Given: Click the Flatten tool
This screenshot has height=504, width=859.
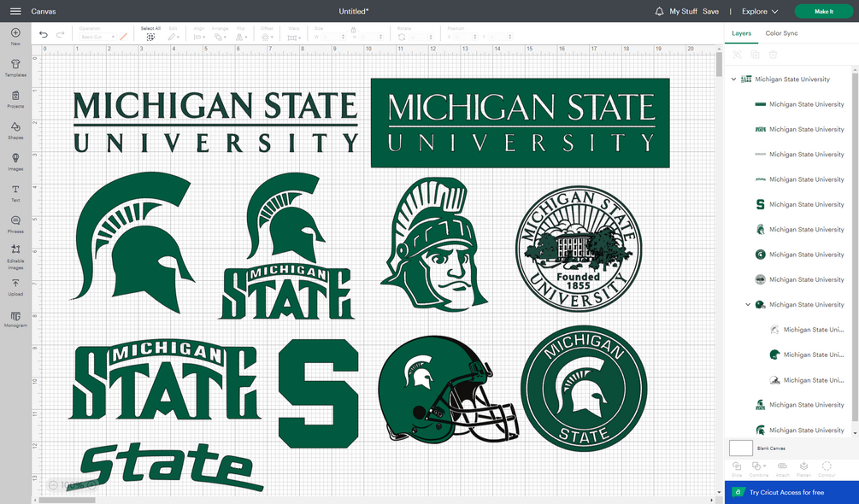Looking at the screenshot, I should 803,469.
